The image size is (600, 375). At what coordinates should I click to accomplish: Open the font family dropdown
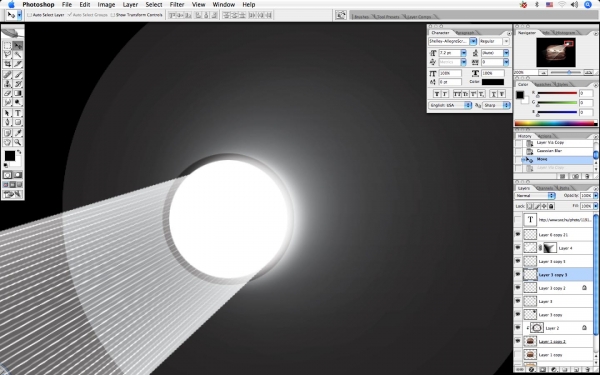coord(473,41)
